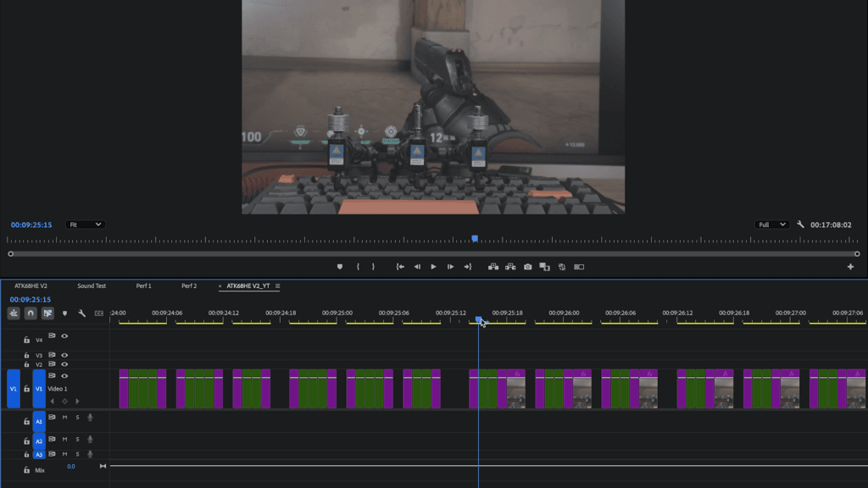The image size is (868, 488).
Task: Hide track V4 output
Action: (x=64, y=335)
